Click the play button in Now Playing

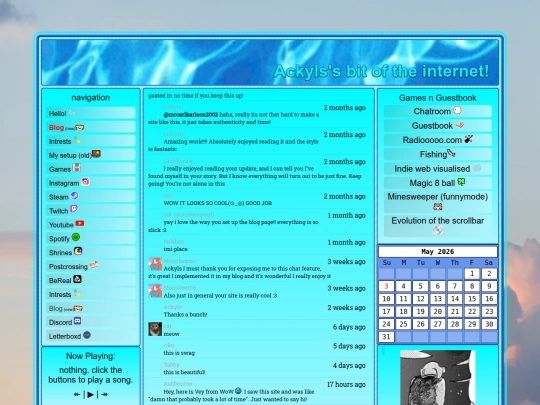(91, 394)
